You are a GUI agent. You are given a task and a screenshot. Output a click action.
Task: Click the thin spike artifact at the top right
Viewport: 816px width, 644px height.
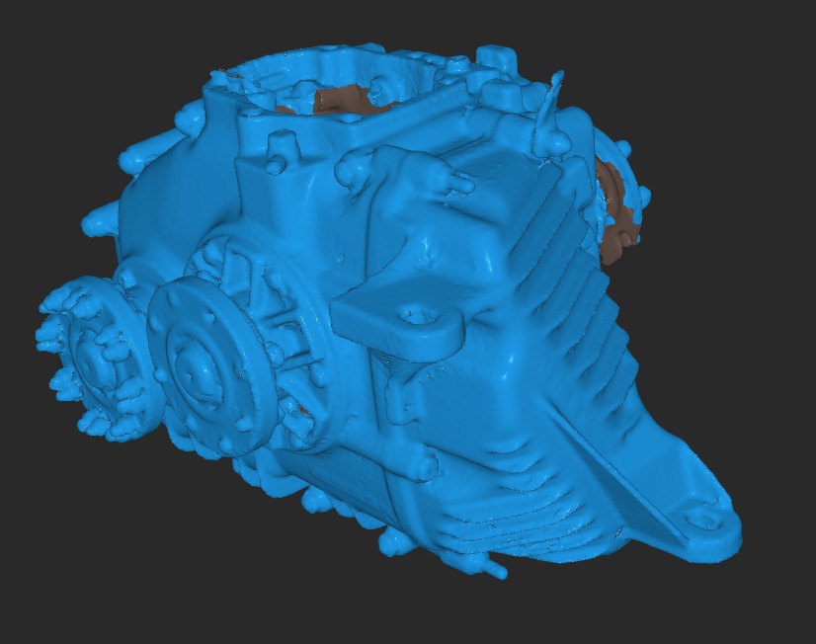[x=548, y=109]
